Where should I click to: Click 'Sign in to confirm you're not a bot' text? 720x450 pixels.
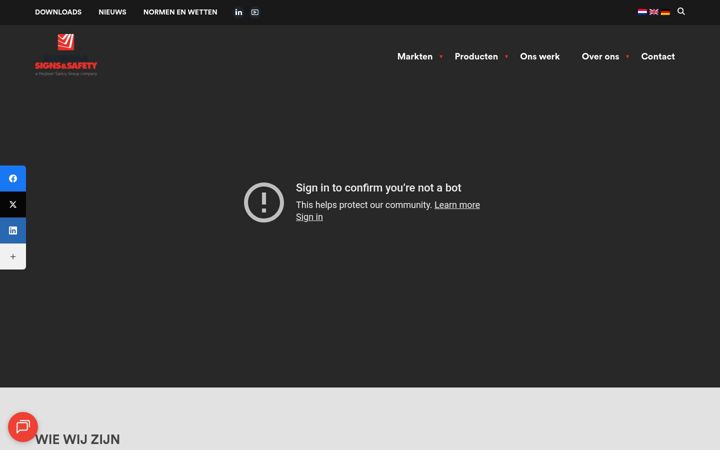(378, 188)
